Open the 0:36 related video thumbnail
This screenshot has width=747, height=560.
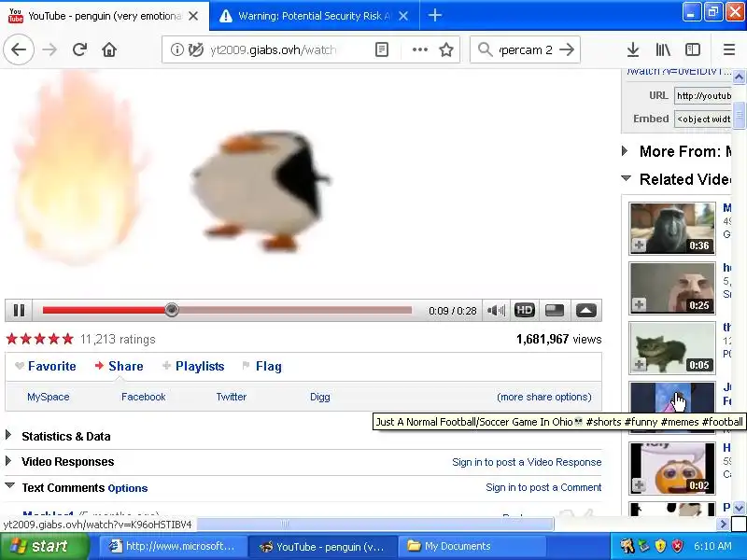(672, 228)
